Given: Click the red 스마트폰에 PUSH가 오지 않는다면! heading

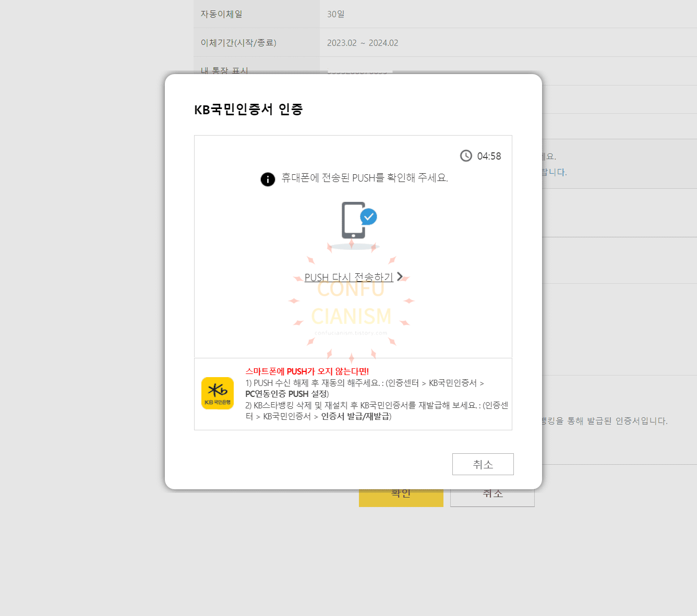Looking at the screenshot, I should coord(307,371).
